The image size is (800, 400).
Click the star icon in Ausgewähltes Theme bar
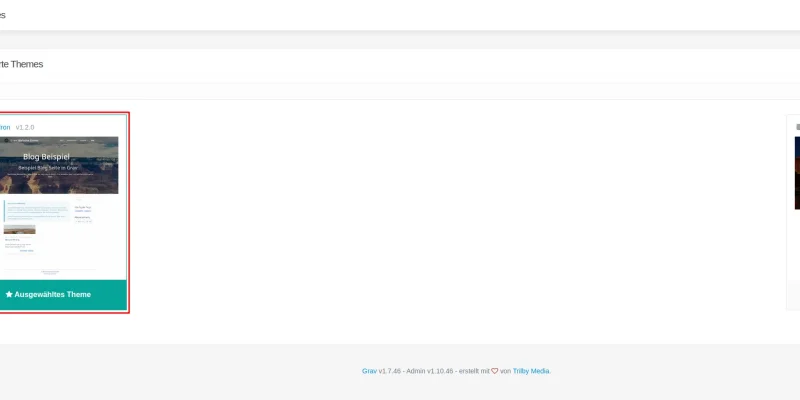pos(9,295)
